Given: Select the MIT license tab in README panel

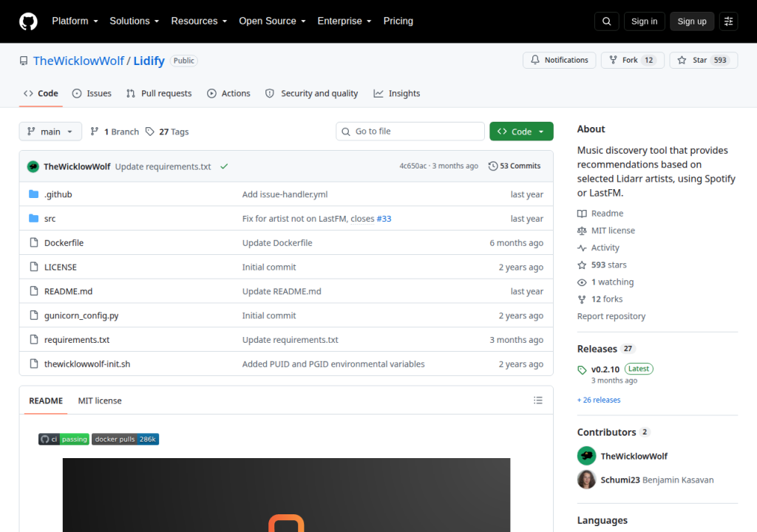Looking at the screenshot, I should point(100,400).
